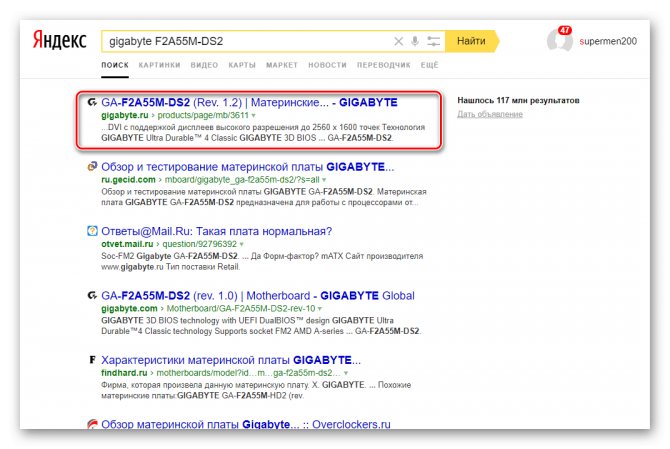The image size is (670, 449).
Task: Expand dropdown arrow after the findhard.ru URL
Action: [x=346, y=373]
